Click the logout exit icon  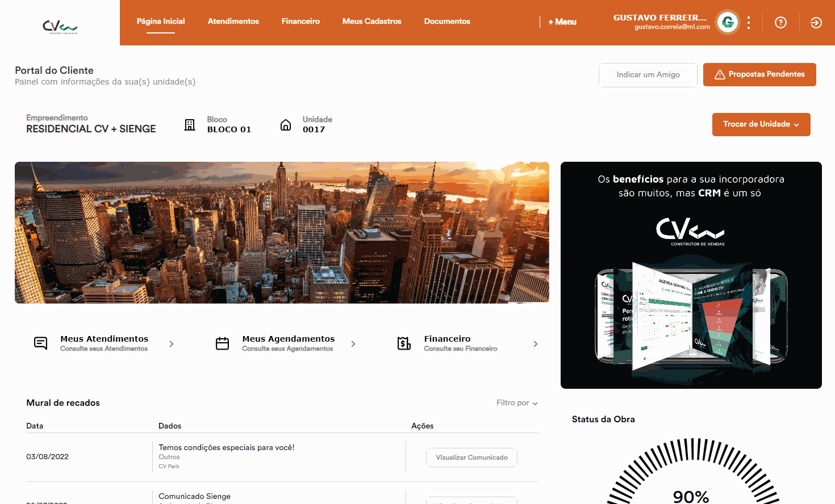click(816, 23)
